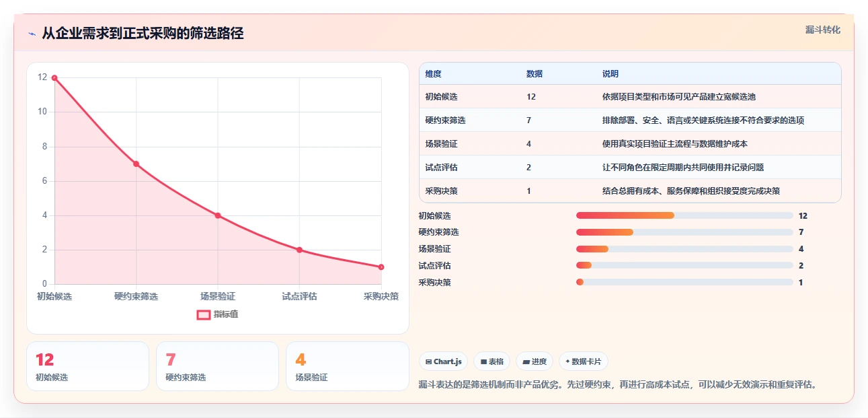The image size is (868, 418).
Task: Click the 维度 column header
Action: (434, 74)
